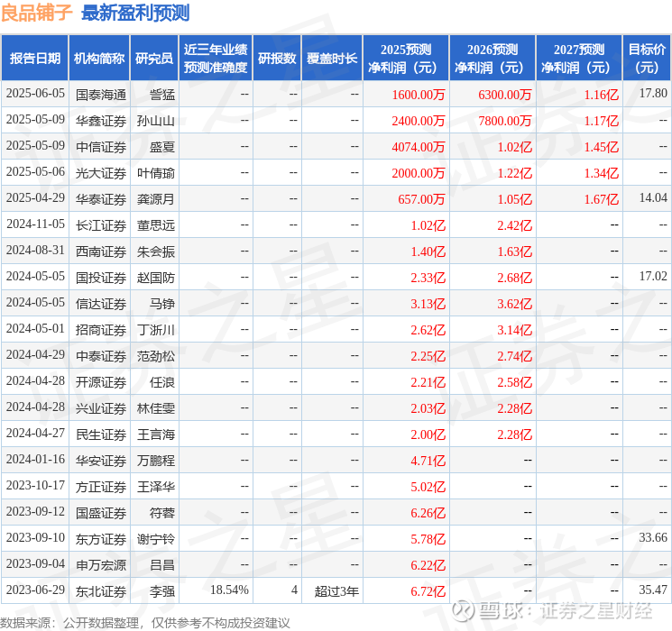Click the 中信证券 institution cell
The image size is (672, 631).
(101, 147)
